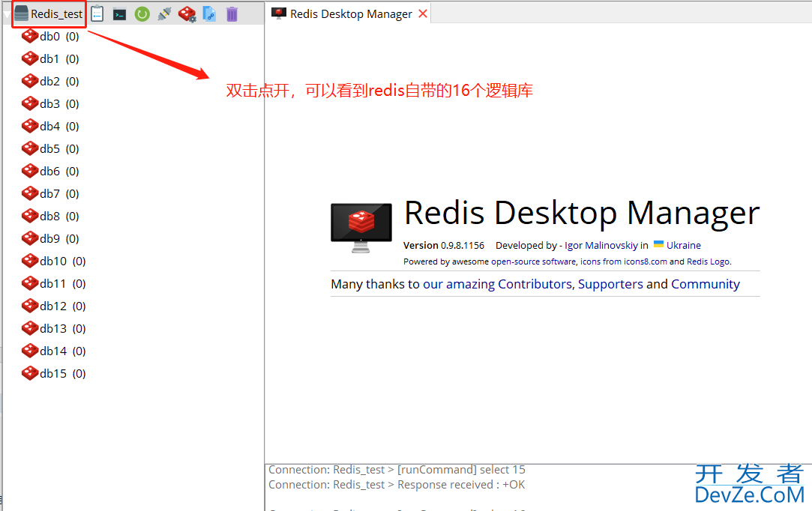Open the our amazing Contributors link
812x511 pixels.
pos(497,284)
